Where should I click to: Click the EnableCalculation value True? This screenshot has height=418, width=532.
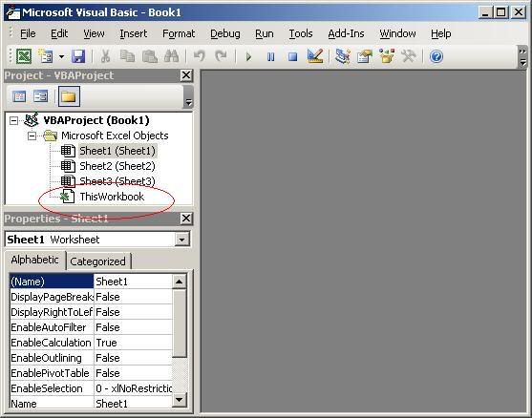(x=133, y=343)
